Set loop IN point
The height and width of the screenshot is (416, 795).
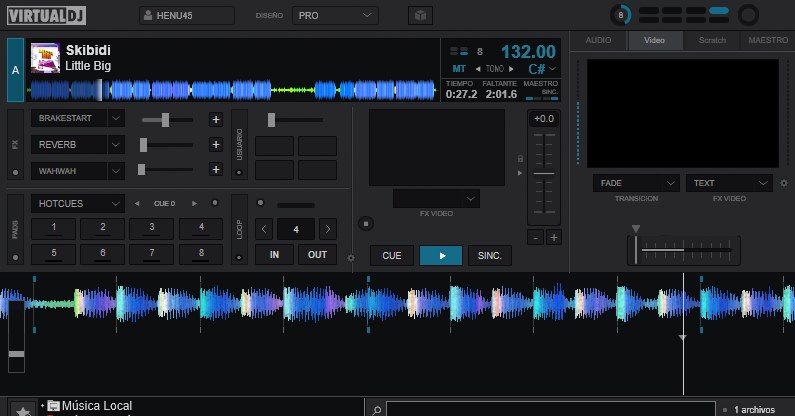pyautogui.click(x=274, y=255)
